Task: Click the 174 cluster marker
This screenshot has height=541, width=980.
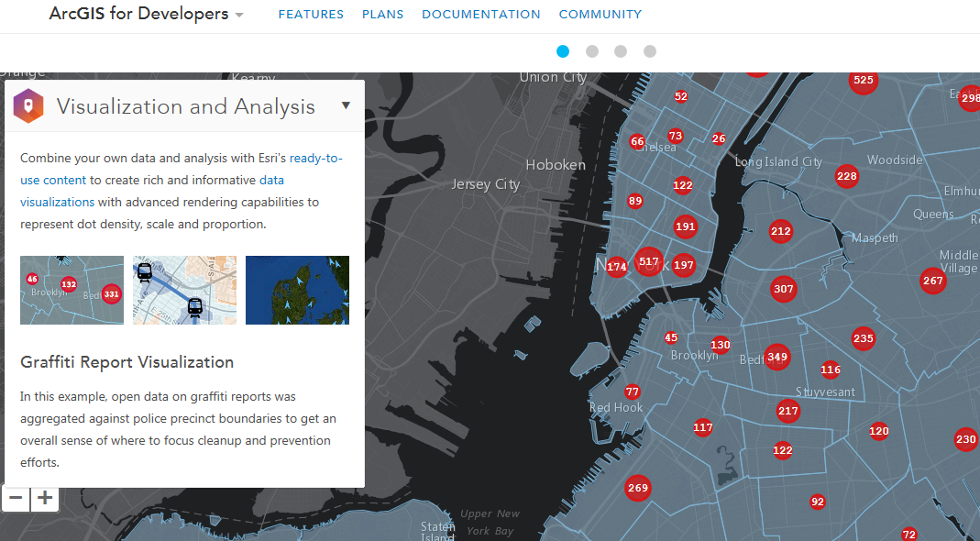Action: [617, 267]
